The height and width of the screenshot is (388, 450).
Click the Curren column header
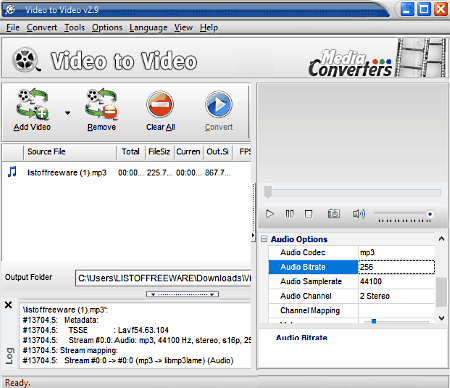pyautogui.click(x=189, y=152)
